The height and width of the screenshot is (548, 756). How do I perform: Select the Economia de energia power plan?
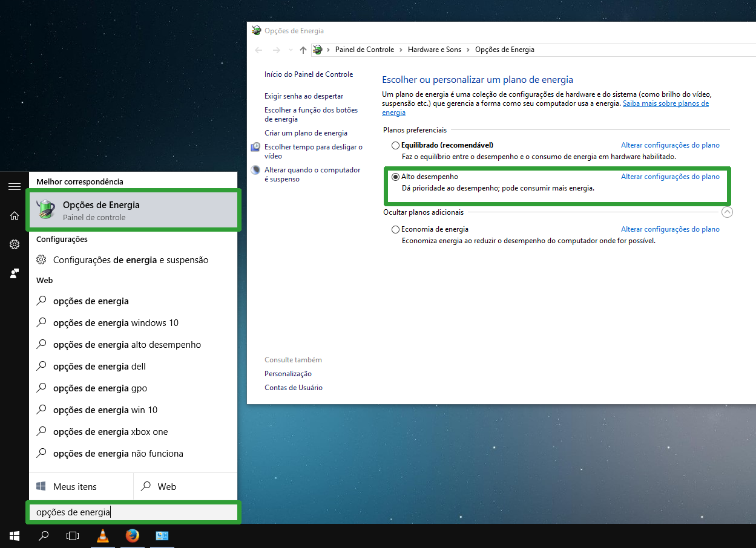point(395,229)
